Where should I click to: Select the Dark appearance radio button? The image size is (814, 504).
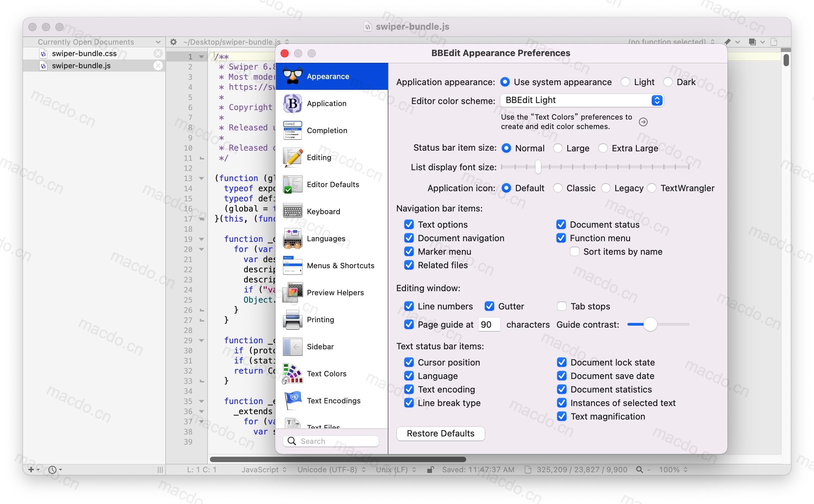(668, 82)
